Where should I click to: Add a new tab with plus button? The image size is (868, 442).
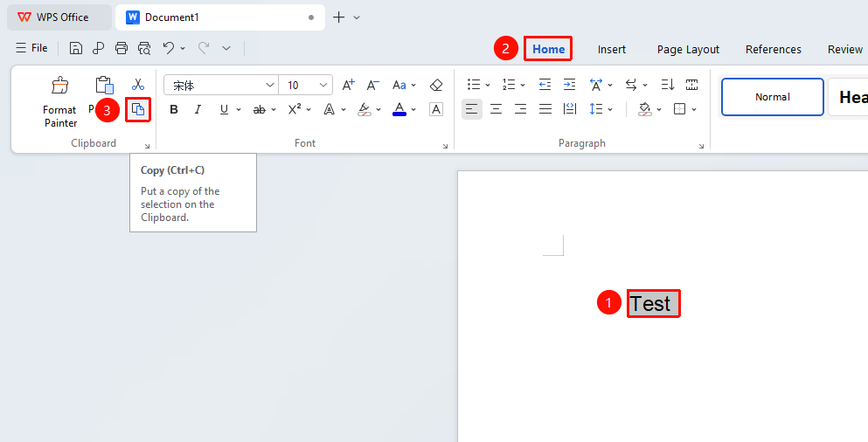(339, 17)
